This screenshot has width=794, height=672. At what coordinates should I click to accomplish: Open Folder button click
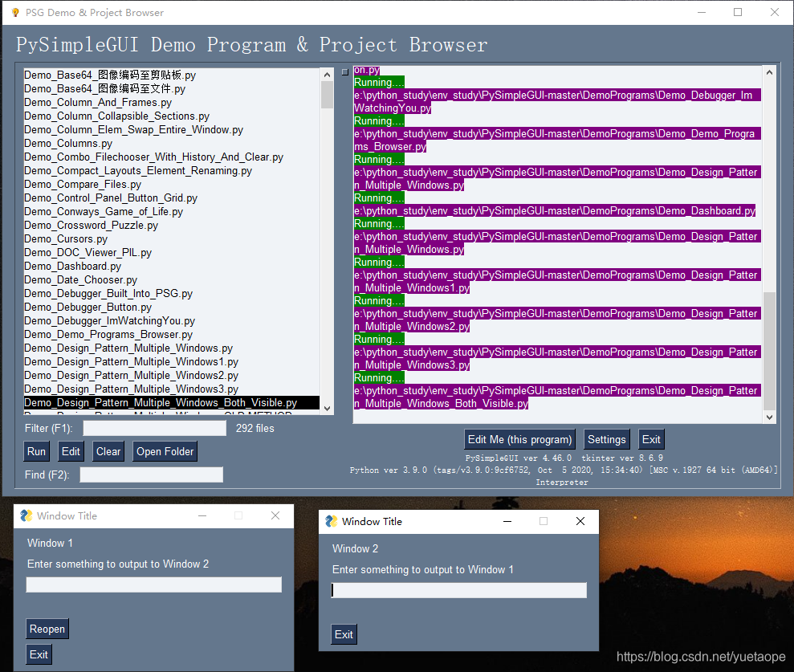(x=165, y=451)
